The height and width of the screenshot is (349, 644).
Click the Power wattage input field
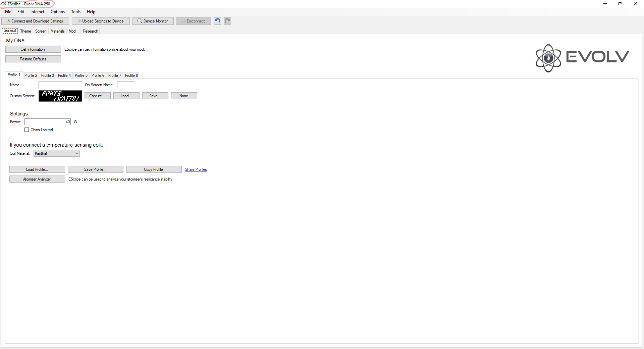(x=47, y=122)
